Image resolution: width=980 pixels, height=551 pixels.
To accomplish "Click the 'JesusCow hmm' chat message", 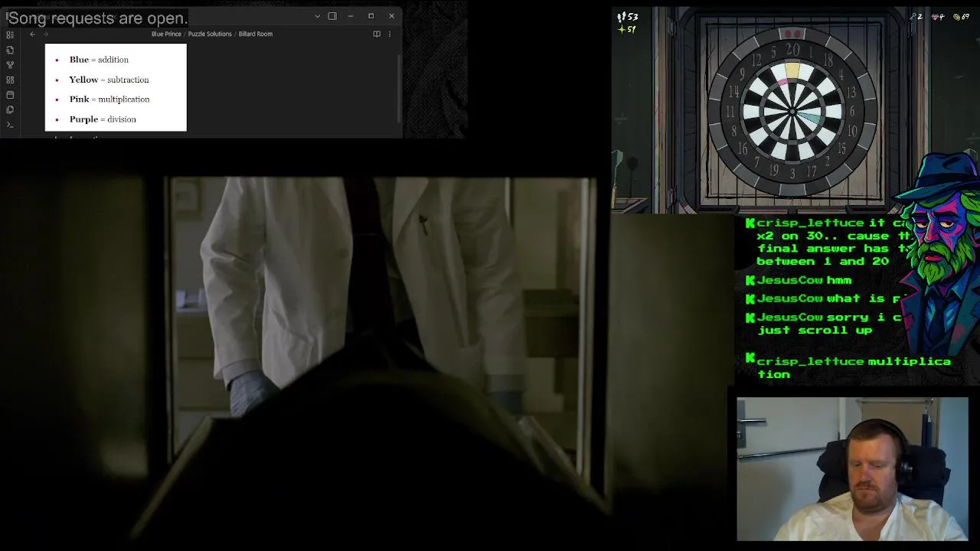I will tap(798, 280).
